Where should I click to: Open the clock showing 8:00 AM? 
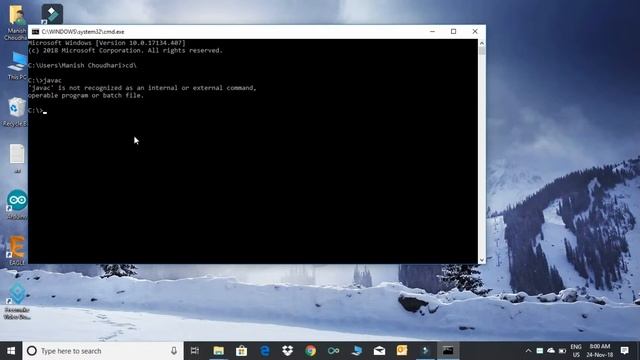click(600, 351)
